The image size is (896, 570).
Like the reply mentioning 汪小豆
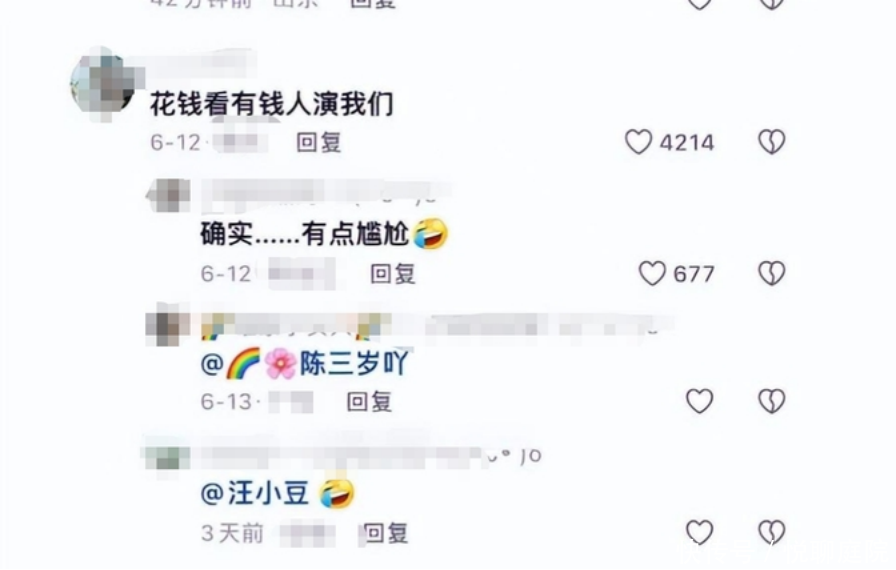pyautogui.click(x=699, y=532)
